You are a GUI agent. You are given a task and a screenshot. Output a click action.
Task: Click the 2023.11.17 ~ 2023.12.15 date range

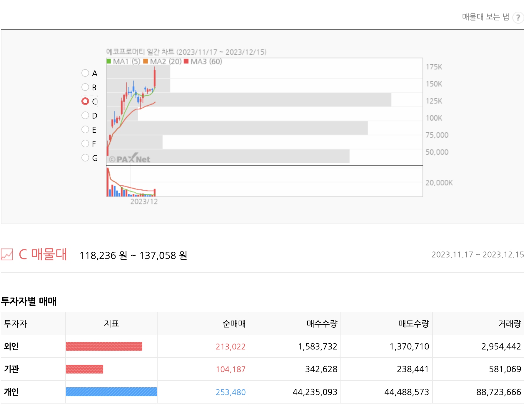[478, 255]
